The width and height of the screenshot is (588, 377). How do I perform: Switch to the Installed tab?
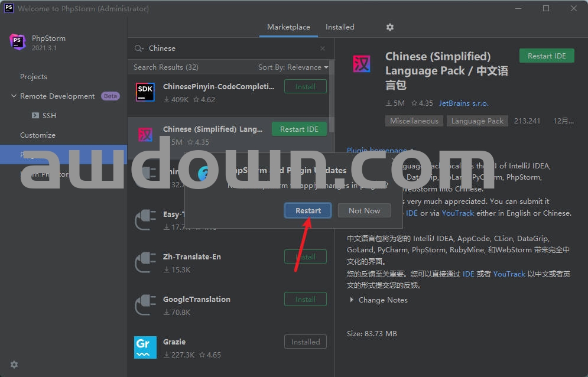pos(340,27)
